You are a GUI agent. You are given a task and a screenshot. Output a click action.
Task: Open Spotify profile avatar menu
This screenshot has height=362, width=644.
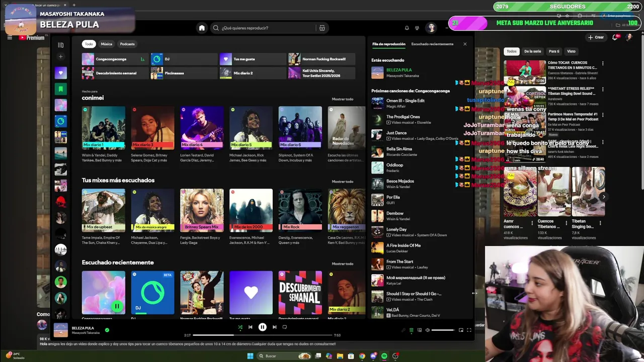pos(431,28)
